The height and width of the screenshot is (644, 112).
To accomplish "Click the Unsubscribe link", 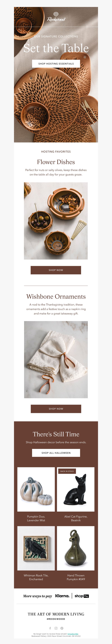I will pos(73,634).
